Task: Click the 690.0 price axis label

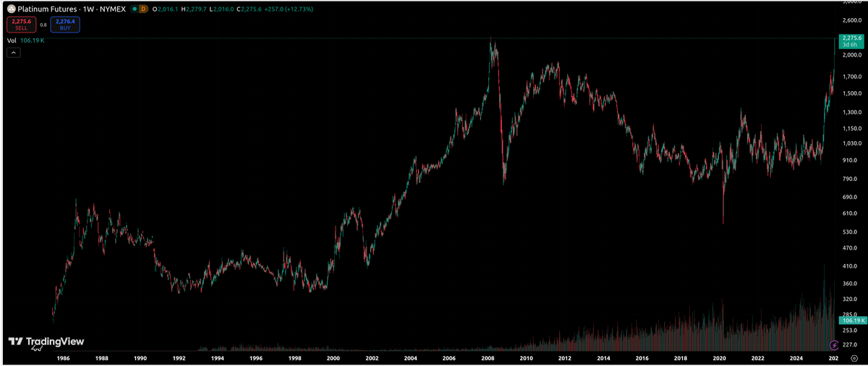Action: click(851, 197)
